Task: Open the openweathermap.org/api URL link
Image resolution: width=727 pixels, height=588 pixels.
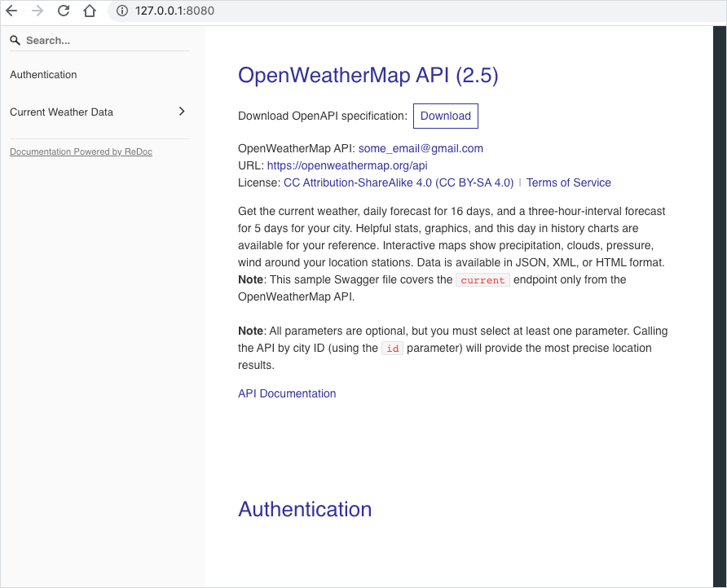Action: tap(347, 165)
